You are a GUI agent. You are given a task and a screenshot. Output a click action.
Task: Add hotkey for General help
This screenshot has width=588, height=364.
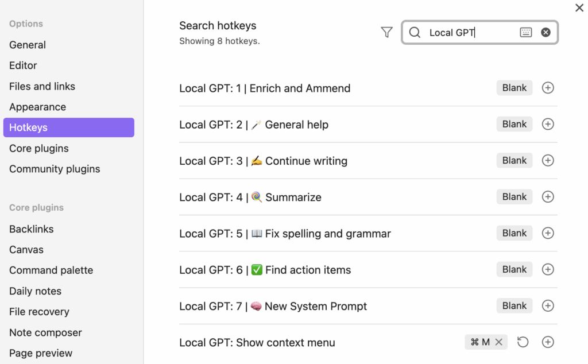pos(548,124)
